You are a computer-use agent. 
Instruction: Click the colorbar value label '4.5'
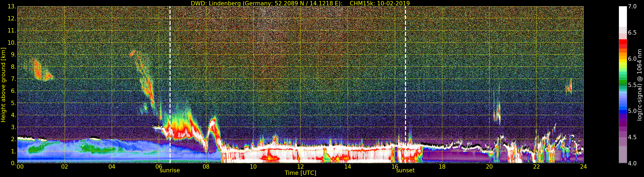tap(632, 137)
